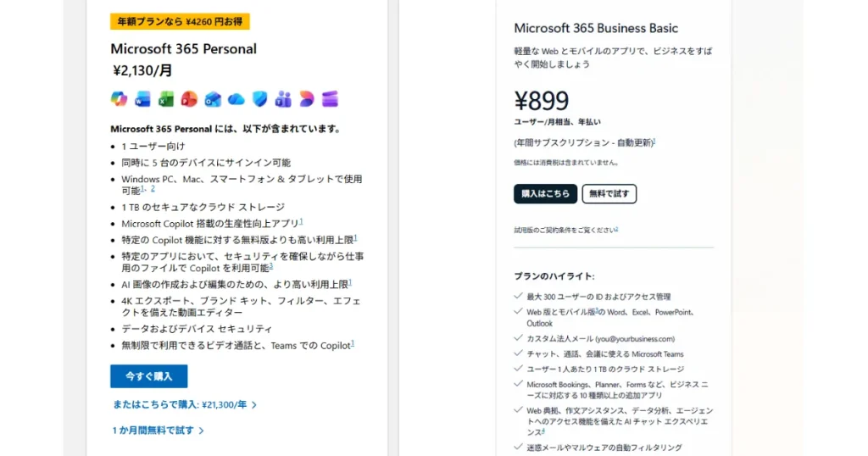Open footnote 1 after Microsoft Copilot 搭載の生産性向上アプリ
The image size is (868, 456).
(x=301, y=221)
